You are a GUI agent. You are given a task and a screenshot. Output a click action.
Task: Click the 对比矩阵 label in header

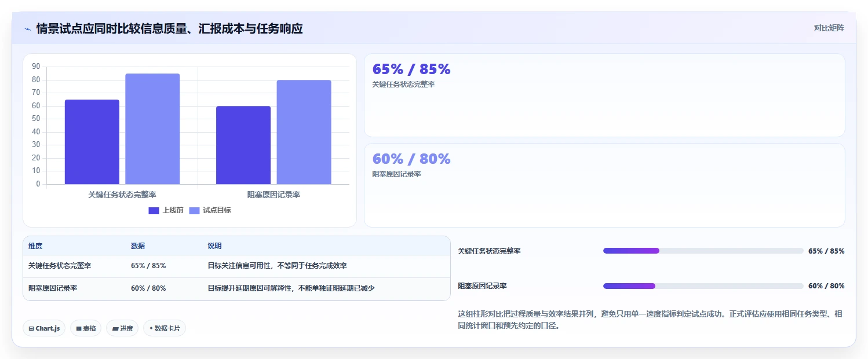[829, 28]
